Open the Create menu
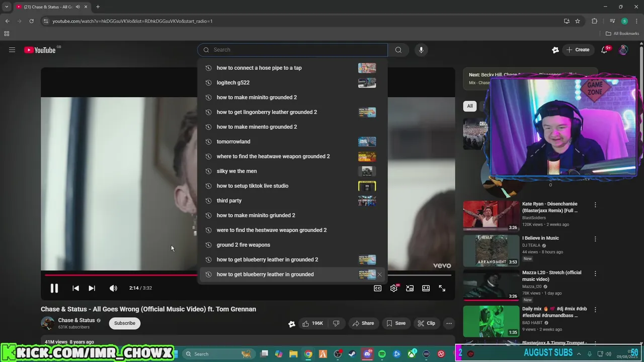 [577, 50]
